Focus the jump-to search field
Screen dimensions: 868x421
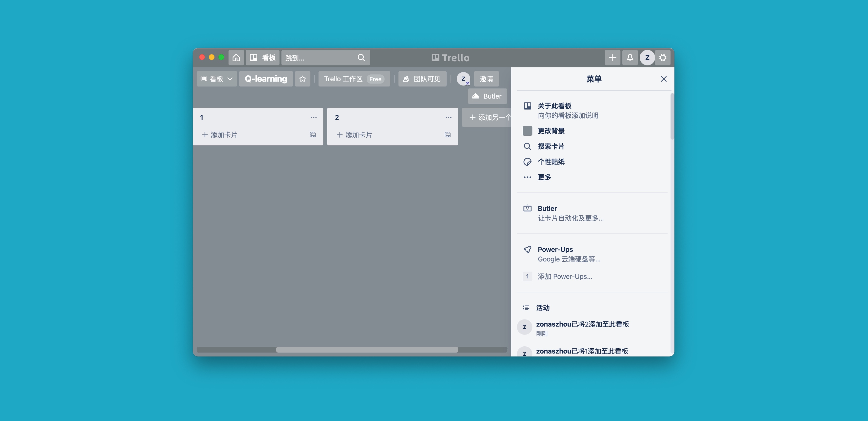pos(325,58)
